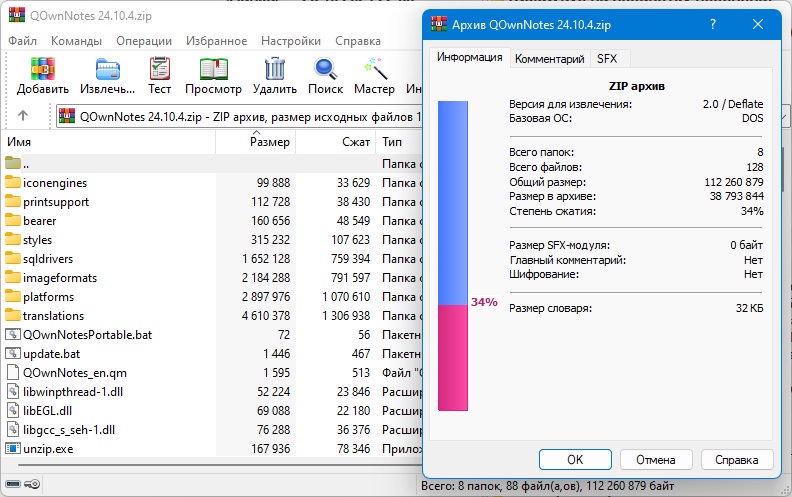Click the Отмена button
792x497 pixels.
656,460
